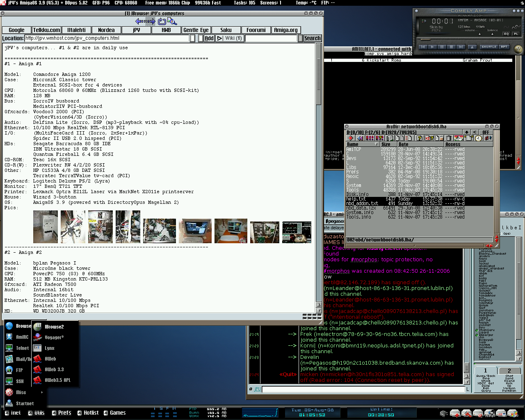Image resolution: width=525 pixels, height=420 pixels.
Task: Click the Winamp question mark help icon
Action: pyautogui.click(x=518, y=49)
